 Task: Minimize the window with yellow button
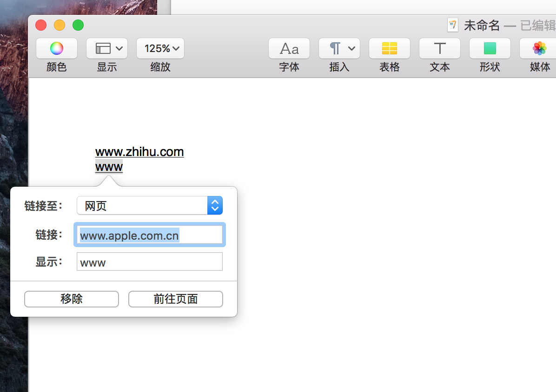(x=60, y=25)
